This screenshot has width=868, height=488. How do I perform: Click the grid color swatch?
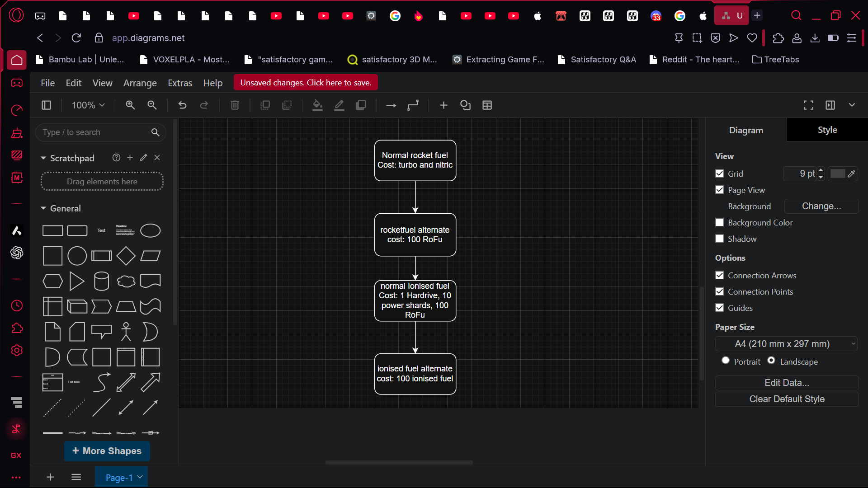tap(837, 174)
